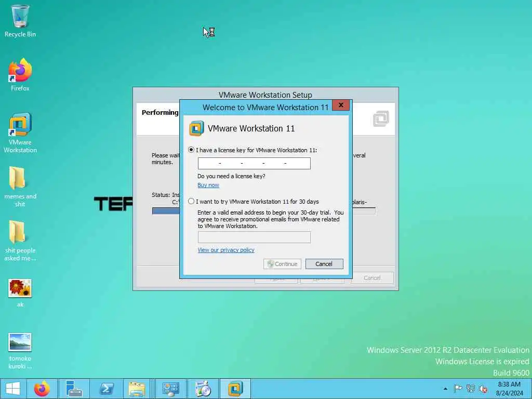The image size is (532, 399).
Task: Click the Continue button
Action: [x=282, y=264]
